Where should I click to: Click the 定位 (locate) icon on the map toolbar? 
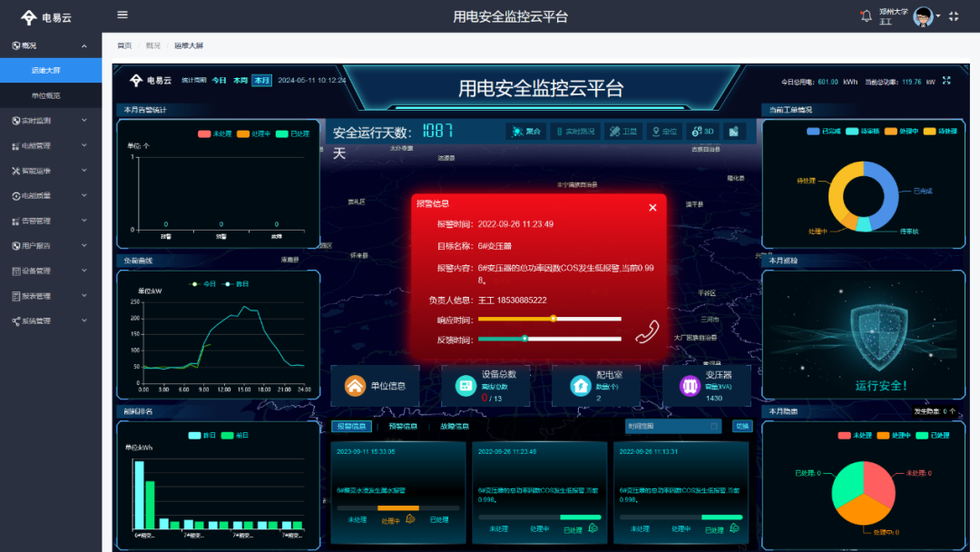(665, 132)
